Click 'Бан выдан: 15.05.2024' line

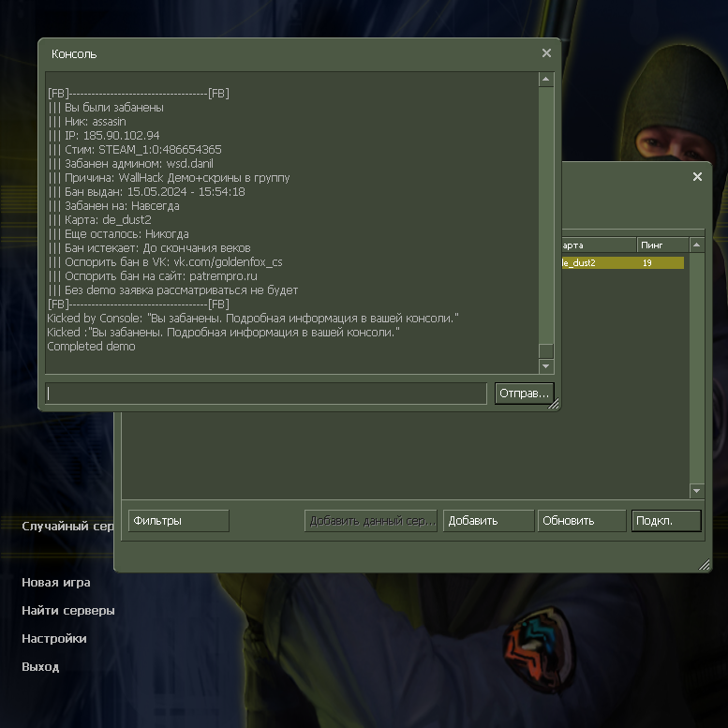click(146, 192)
